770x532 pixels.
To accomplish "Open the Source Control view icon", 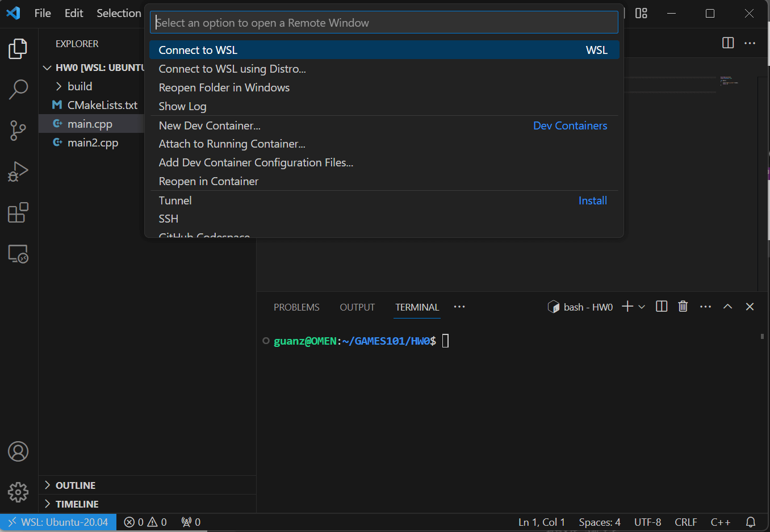I will tap(18, 131).
